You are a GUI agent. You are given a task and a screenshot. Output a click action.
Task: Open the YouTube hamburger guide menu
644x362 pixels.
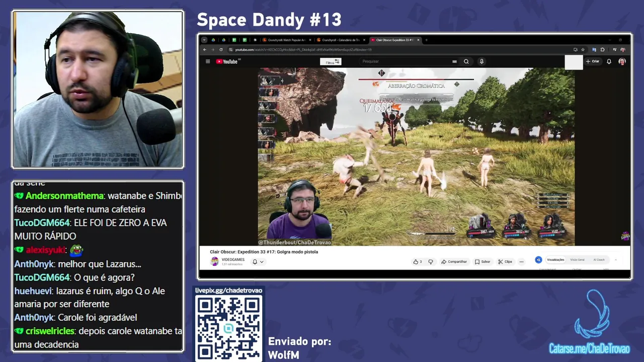207,61
